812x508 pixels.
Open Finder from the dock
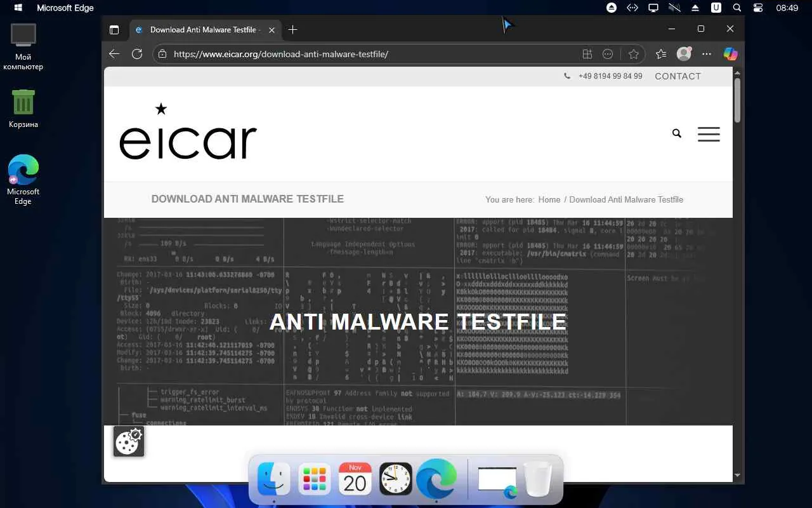(273, 479)
